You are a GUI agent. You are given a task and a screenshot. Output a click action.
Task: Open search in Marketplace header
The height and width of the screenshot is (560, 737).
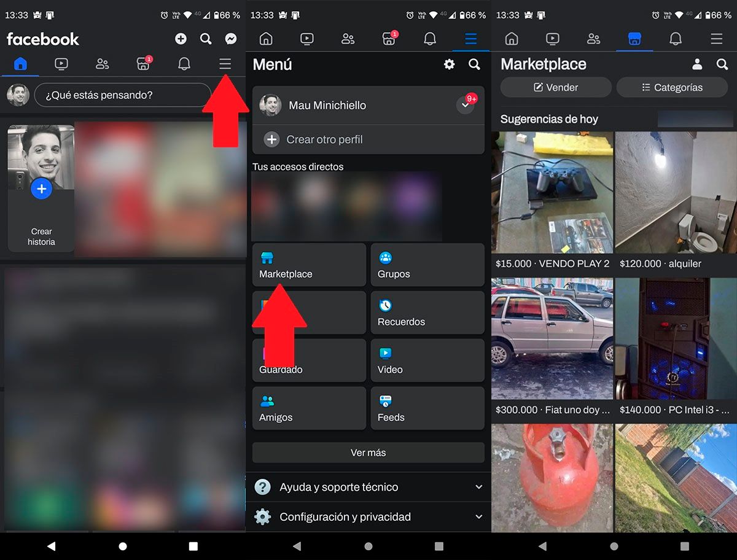click(x=722, y=64)
